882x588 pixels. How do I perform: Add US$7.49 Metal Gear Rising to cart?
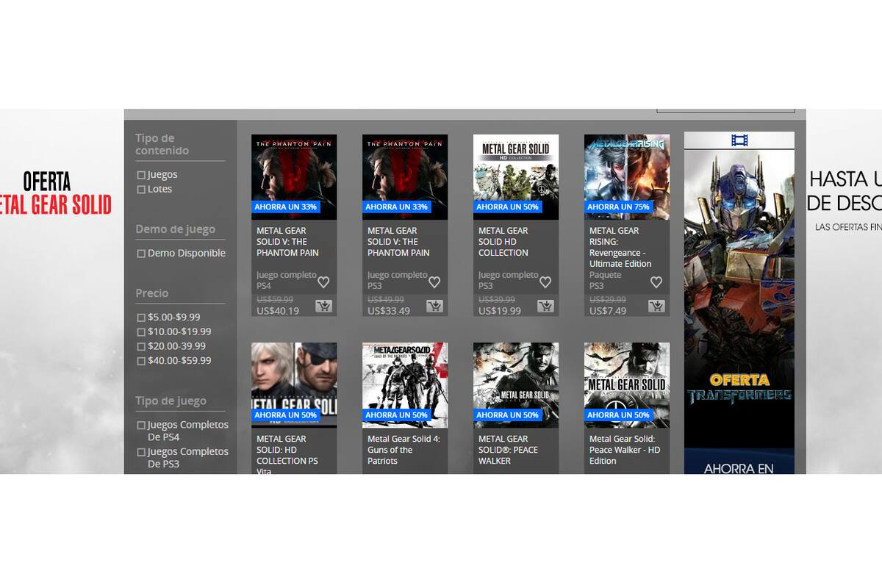(656, 306)
